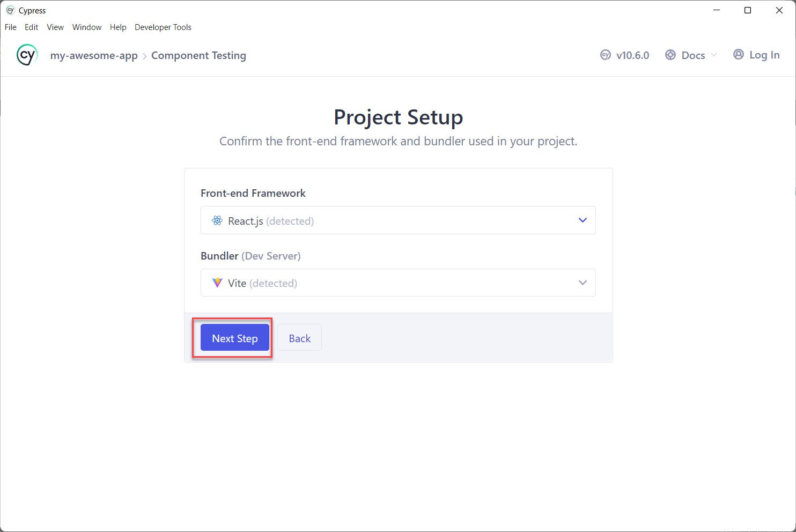The image size is (796, 532).
Task: Maximize the Cypress window
Action: tap(748, 10)
